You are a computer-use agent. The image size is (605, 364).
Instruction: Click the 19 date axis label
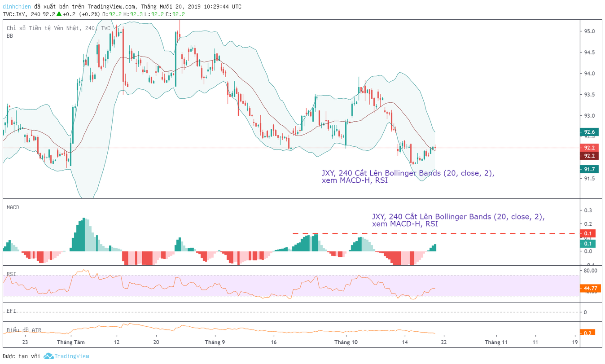(x=575, y=342)
